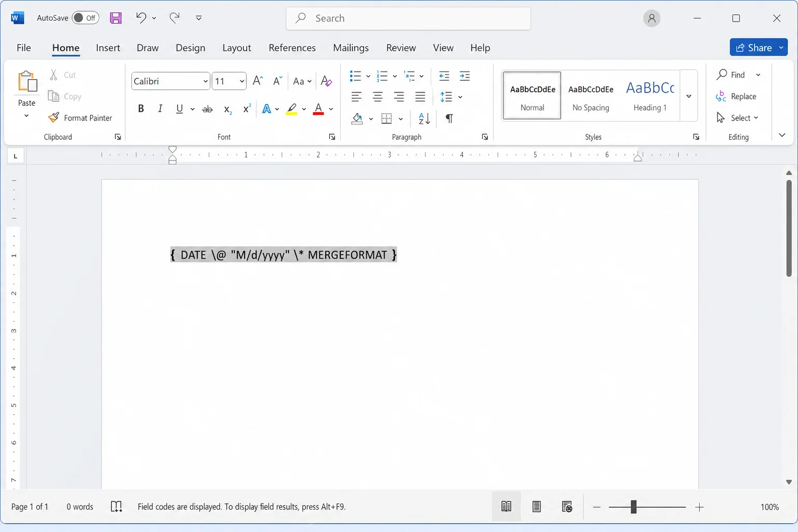798x532 pixels.
Task: Clear all formatting icon
Action: (x=326, y=81)
